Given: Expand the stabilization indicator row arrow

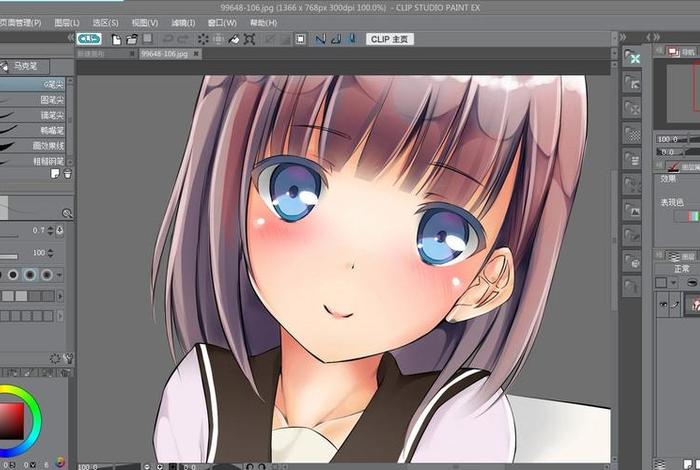Looking at the screenshot, I should (60, 295).
